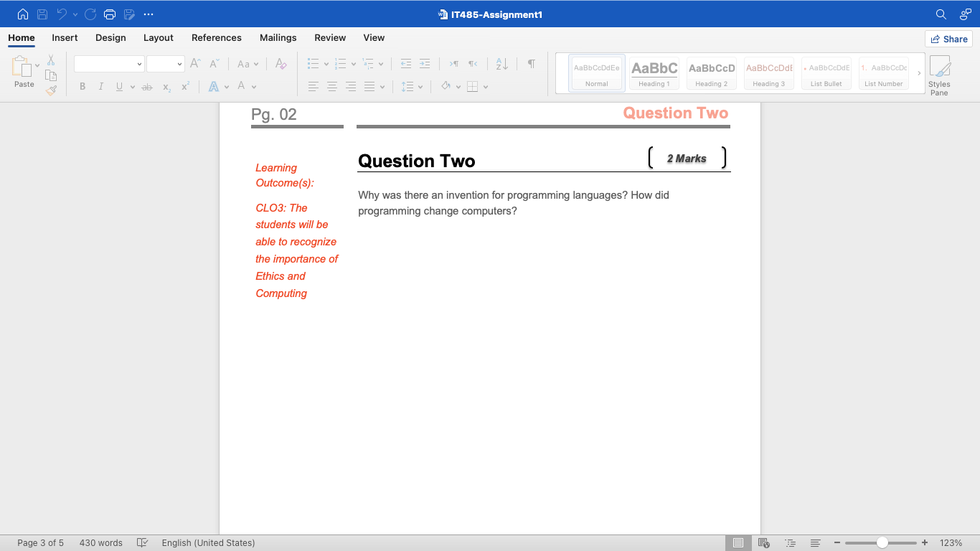
Task: Apply the Heading 1 style
Action: [x=654, y=72]
